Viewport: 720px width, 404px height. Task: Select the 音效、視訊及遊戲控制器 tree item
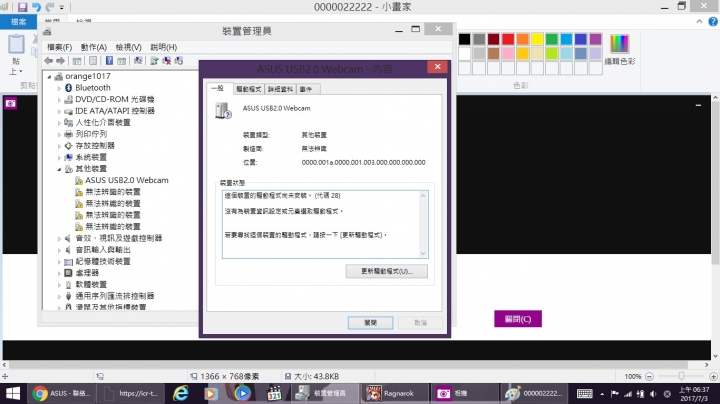[119, 238]
